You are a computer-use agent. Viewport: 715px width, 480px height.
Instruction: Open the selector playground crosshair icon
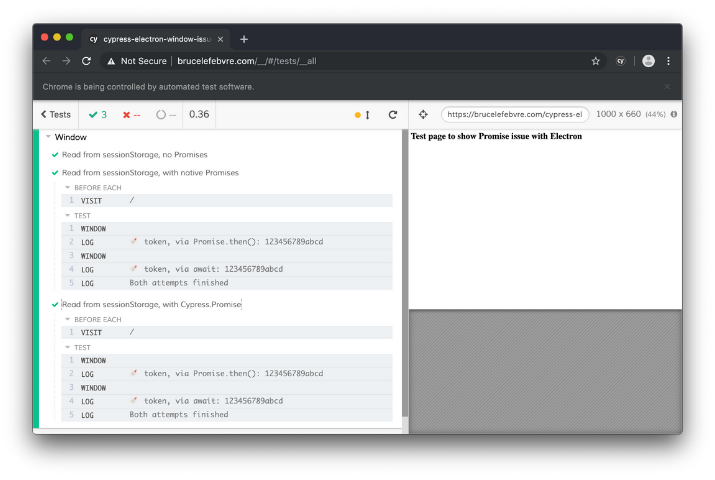point(423,115)
